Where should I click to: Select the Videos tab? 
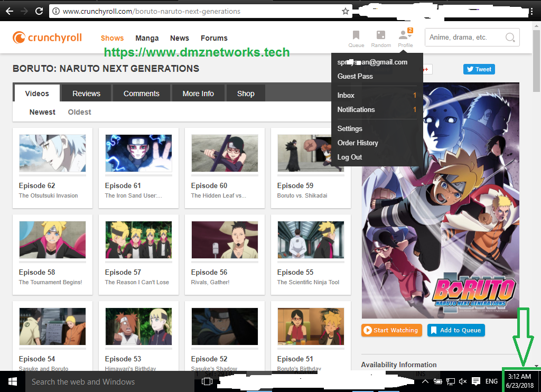pos(37,93)
